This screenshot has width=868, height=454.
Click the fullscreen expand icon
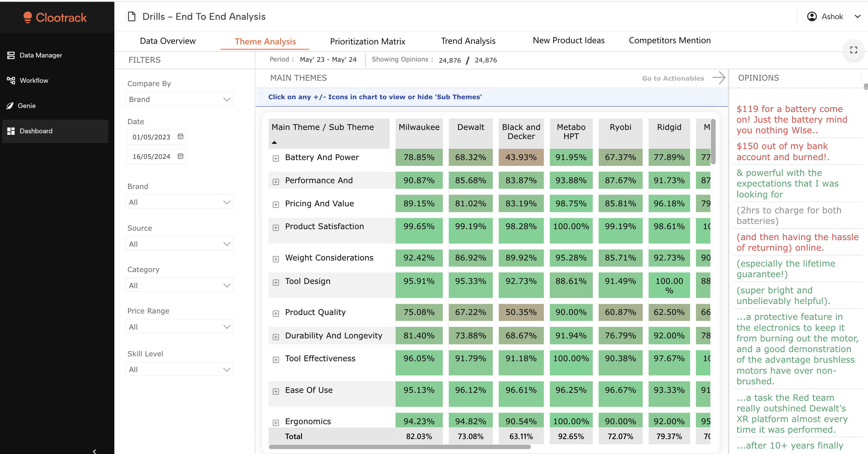853,50
